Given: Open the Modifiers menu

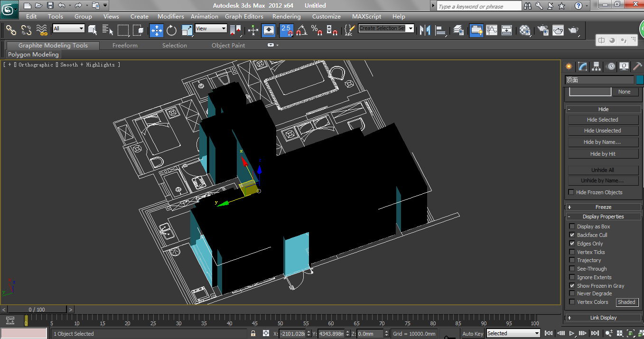Looking at the screenshot, I should point(170,16).
